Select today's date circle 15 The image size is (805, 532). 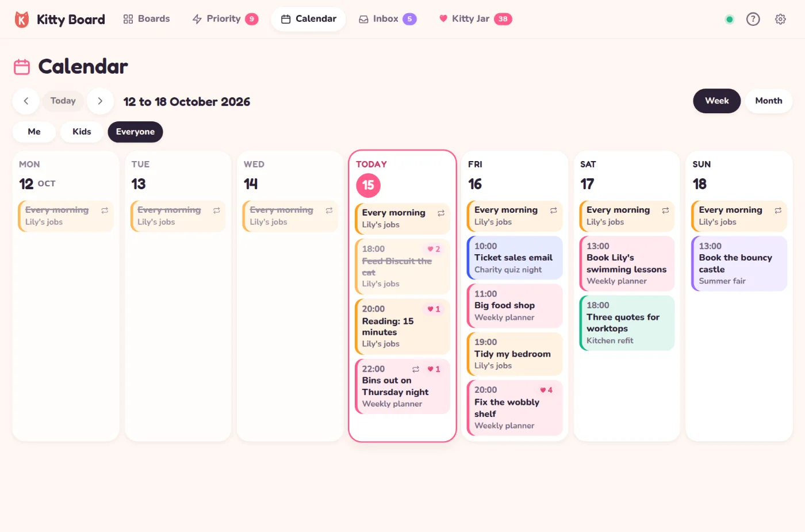368,185
